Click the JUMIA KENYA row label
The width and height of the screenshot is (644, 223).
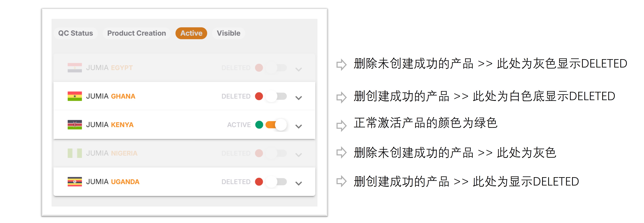[x=110, y=124]
